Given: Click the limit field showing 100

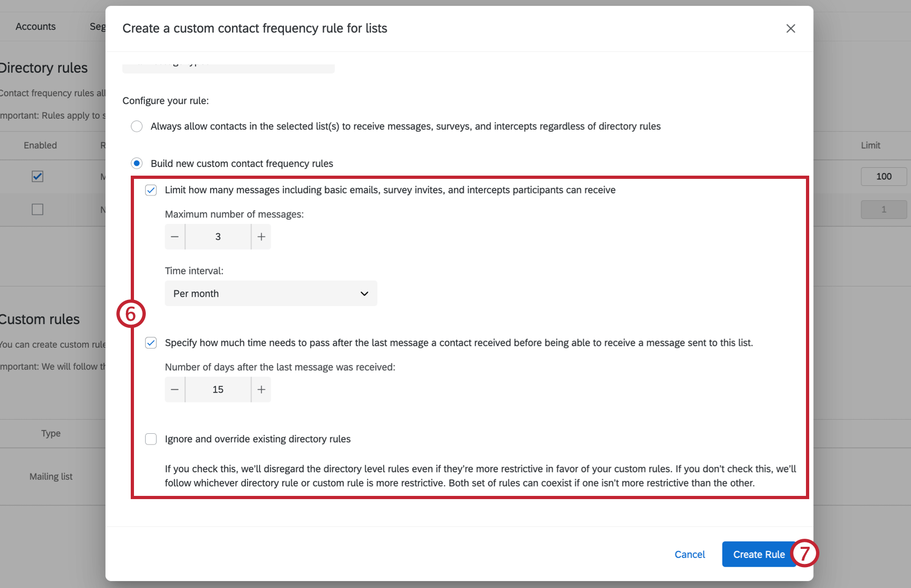Looking at the screenshot, I should 884,176.
